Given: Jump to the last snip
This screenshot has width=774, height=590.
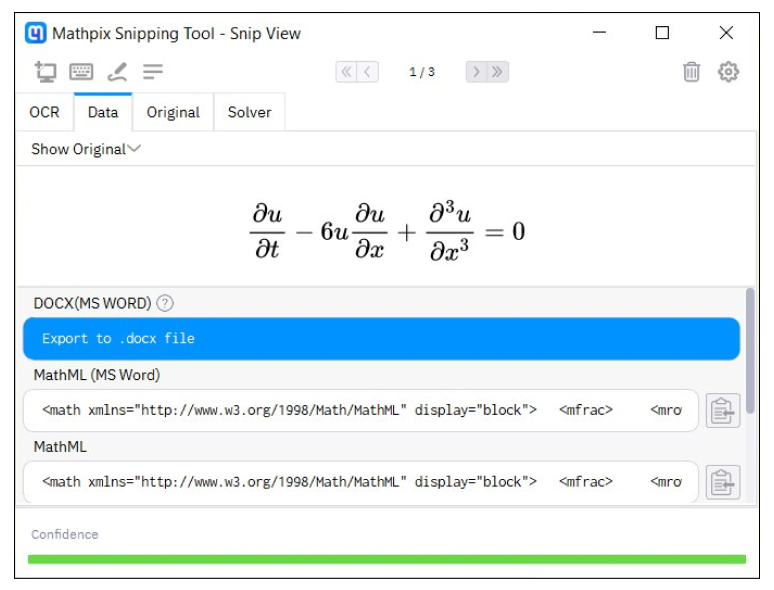Looking at the screenshot, I should (x=498, y=72).
